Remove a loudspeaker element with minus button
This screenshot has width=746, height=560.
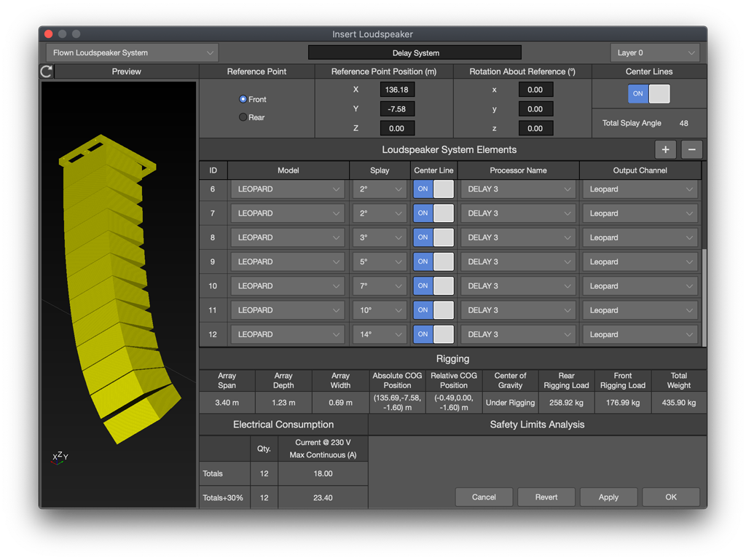point(691,149)
